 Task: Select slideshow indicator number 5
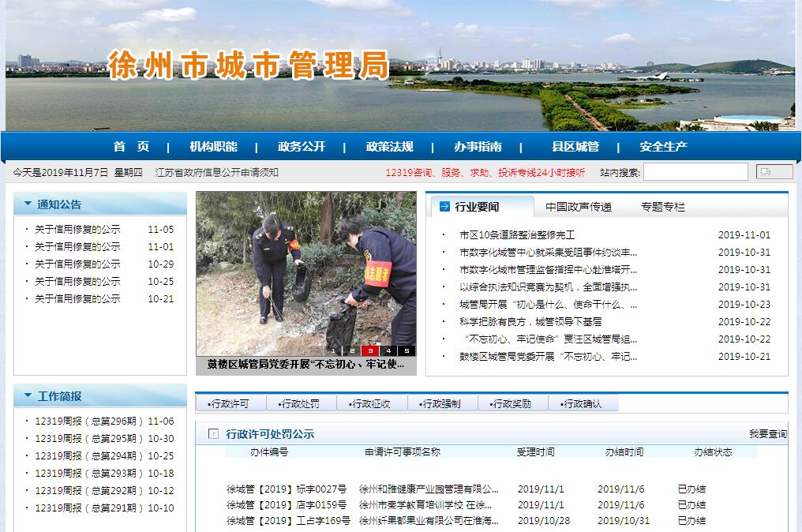(x=407, y=350)
